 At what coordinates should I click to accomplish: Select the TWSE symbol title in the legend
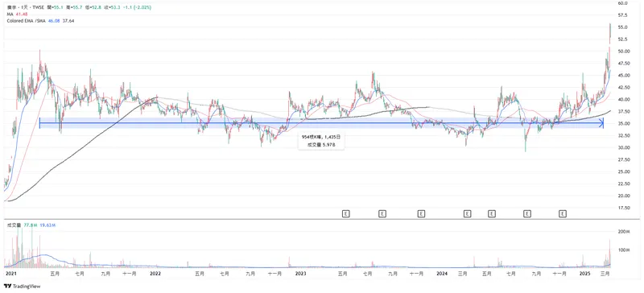point(25,7)
